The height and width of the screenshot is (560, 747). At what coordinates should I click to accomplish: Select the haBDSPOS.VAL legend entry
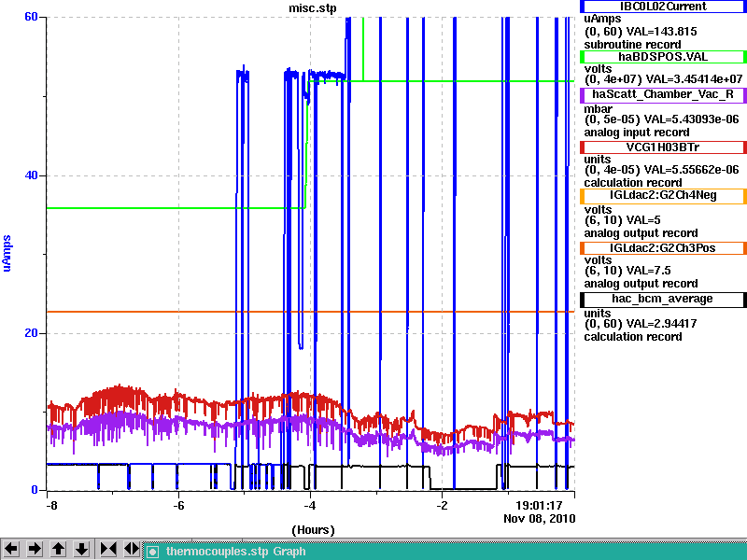point(663,57)
